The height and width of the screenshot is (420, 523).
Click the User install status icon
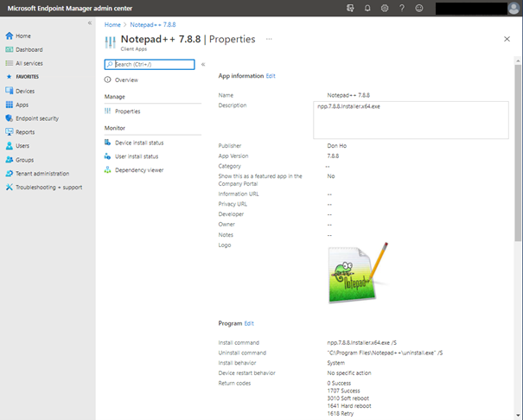click(107, 156)
